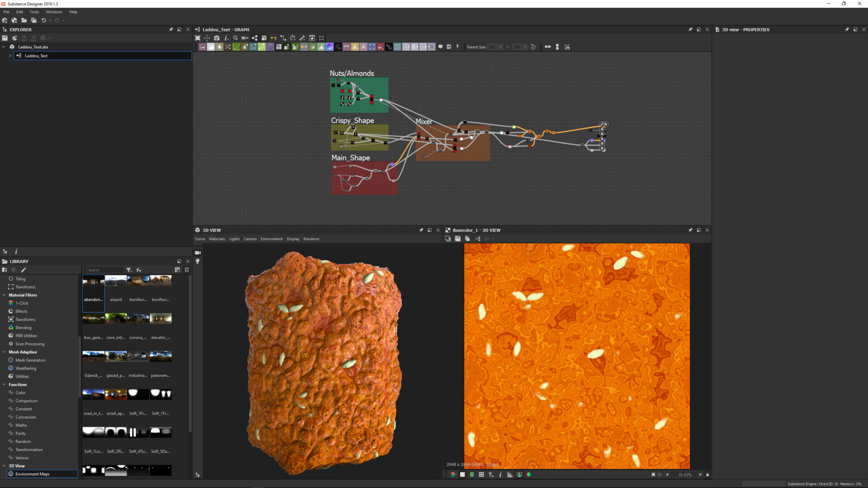
Task: Add a pin using the pushpin toolbar icon
Action: coord(457,47)
